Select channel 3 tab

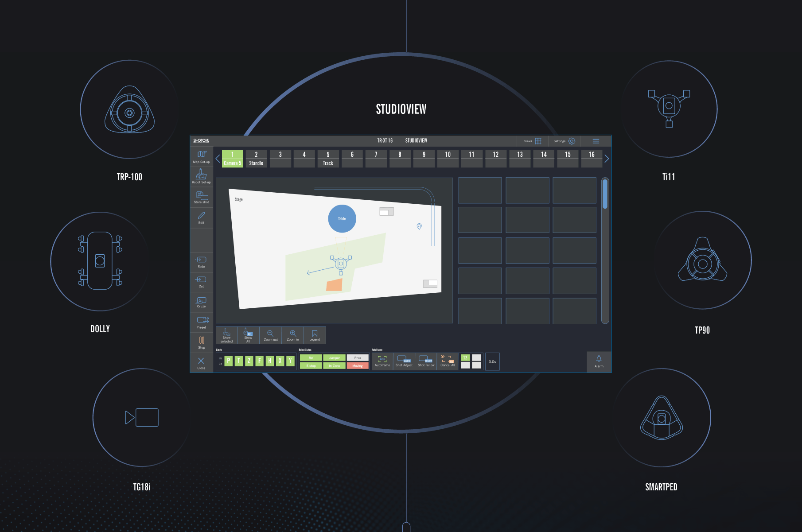point(280,159)
